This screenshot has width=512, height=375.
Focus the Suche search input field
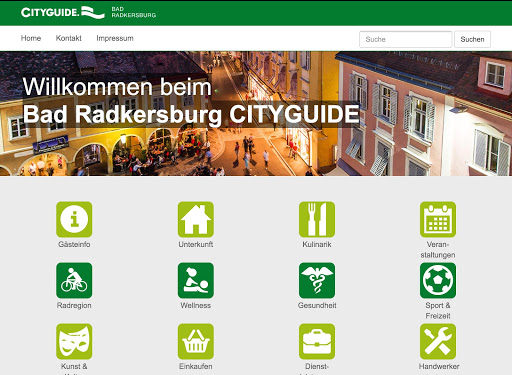click(x=406, y=39)
